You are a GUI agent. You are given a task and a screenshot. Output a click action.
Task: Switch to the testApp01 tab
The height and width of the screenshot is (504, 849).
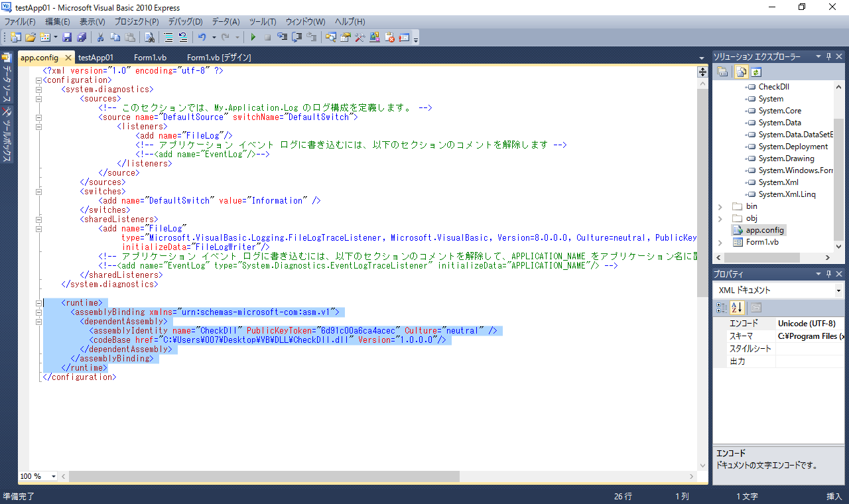tap(96, 58)
